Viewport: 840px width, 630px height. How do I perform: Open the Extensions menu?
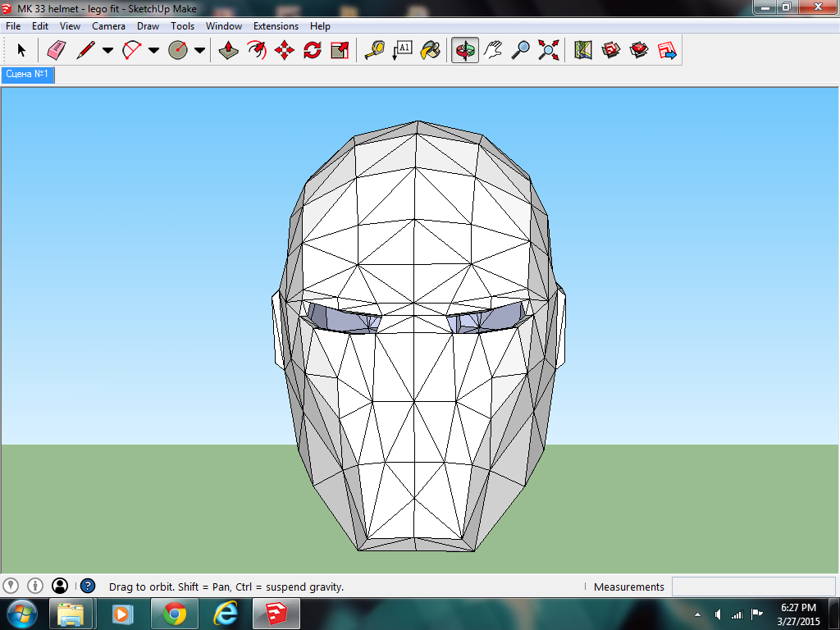[x=276, y=26]
